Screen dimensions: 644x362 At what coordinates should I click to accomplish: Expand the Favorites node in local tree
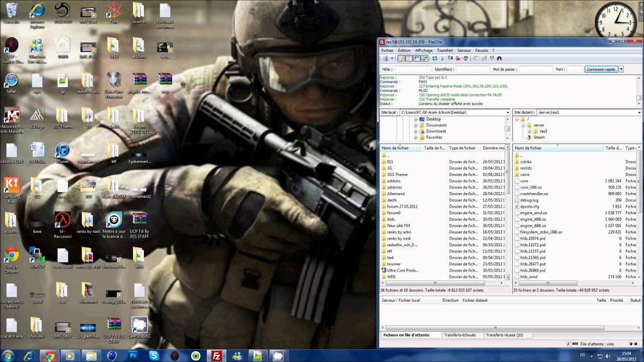tap(416, 137)
